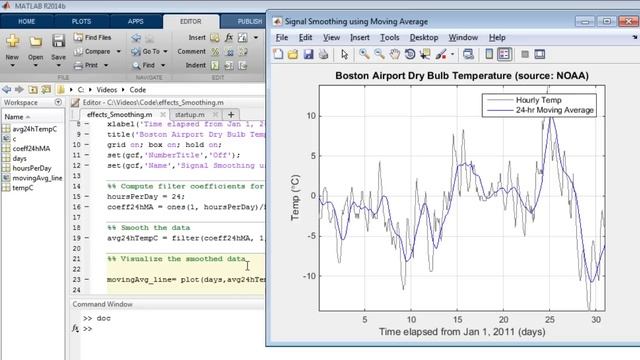Image resolution: width=640 pixels, height=360 pixels.
Task: Click the Compare button
Action: coord(92,51)
